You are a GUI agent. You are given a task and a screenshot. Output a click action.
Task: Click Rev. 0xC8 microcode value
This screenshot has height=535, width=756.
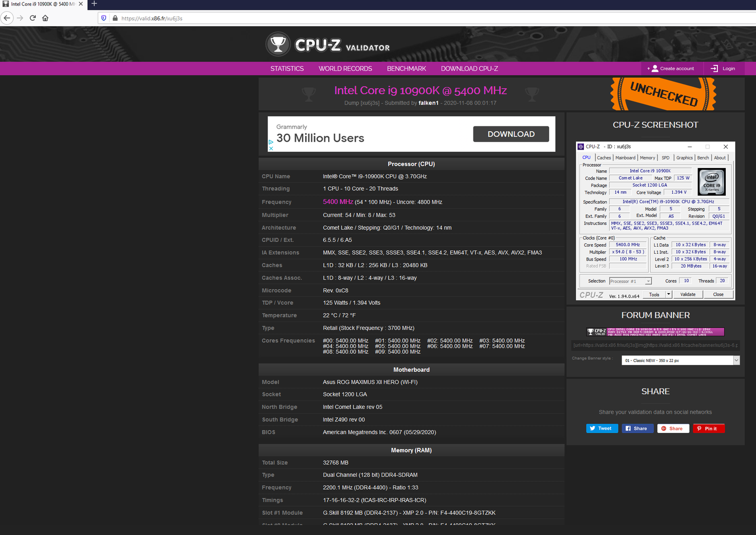(336, 291)
